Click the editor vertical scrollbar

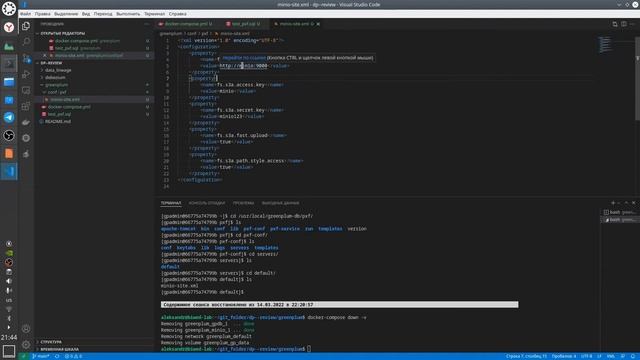(x=637, y=78)
